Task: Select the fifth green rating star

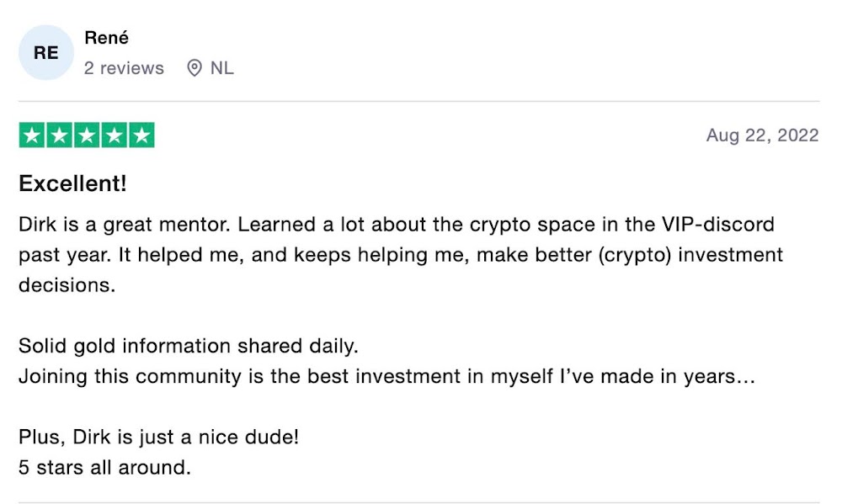Action: [141, 135]
